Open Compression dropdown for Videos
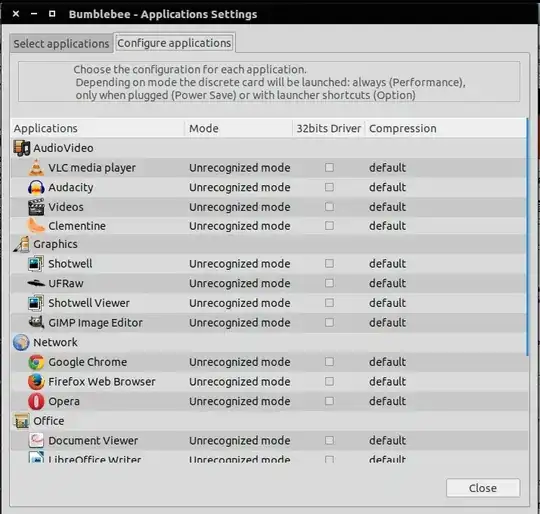The image size is (540, 514). (x=387, y=207)
